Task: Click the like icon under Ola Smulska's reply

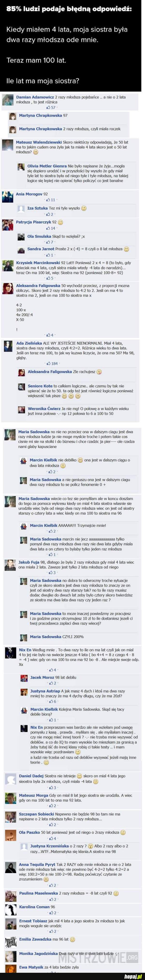Action: (48, 242)
